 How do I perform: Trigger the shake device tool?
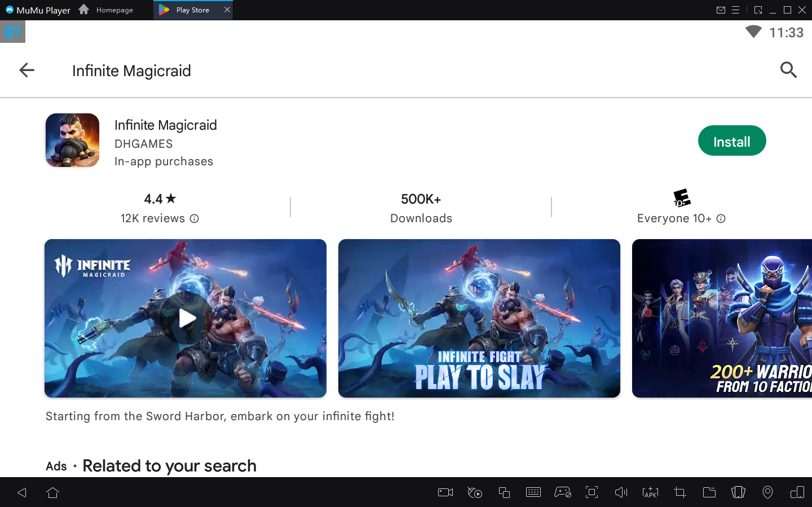tap(738, 492)
